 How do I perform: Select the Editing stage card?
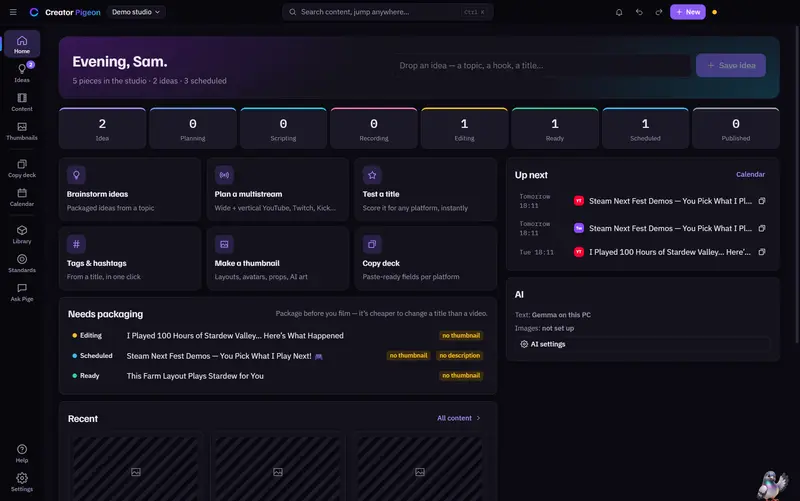coord(464,129)
